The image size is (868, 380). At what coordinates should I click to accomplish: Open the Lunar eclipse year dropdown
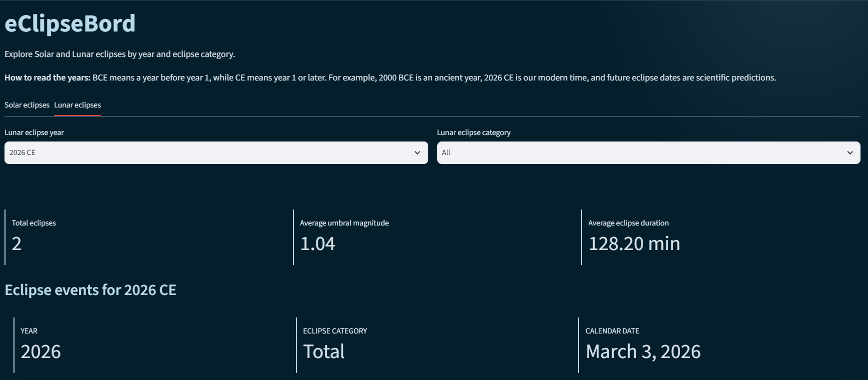[x=216, y=152]
